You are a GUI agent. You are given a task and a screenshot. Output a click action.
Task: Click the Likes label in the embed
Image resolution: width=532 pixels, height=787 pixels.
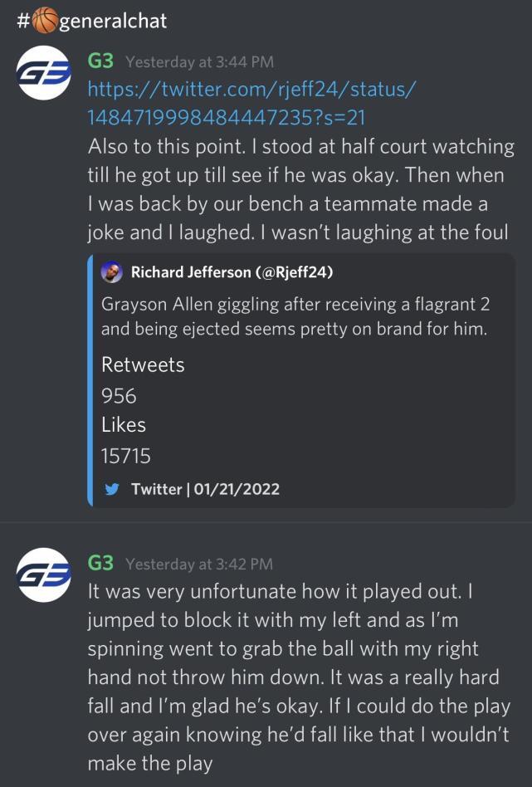click(x=124, y=425)
